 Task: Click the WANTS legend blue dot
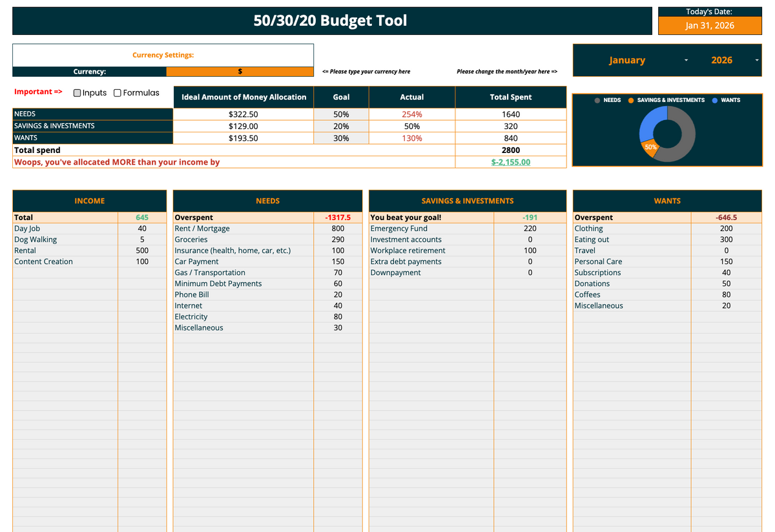coord(715,101)
